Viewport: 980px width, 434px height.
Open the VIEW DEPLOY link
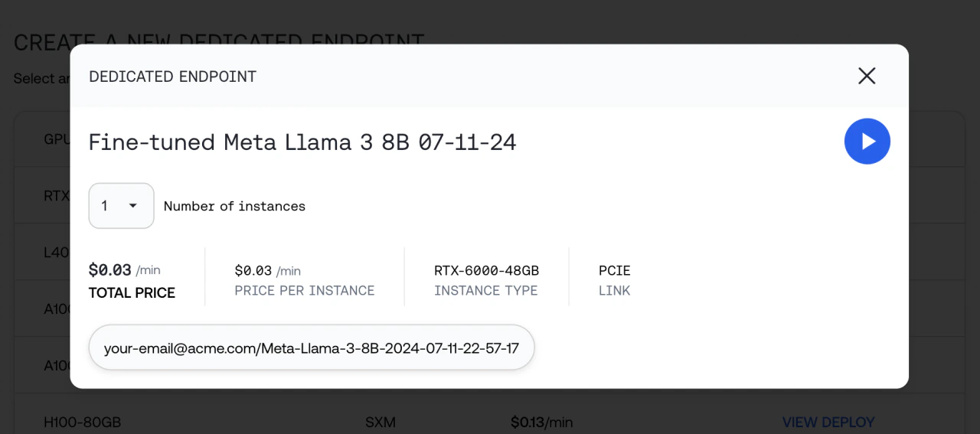(828, 423)
